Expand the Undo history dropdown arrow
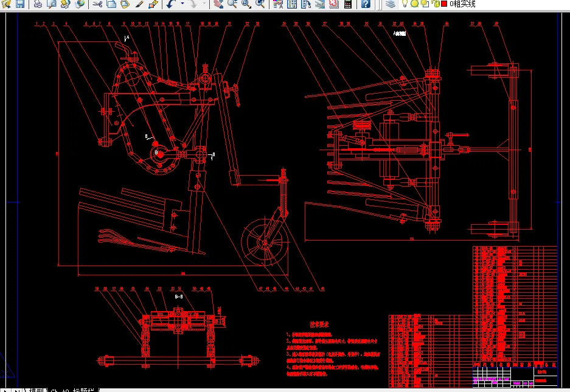Screen dimensions: 570x392 tap(182, 4)
